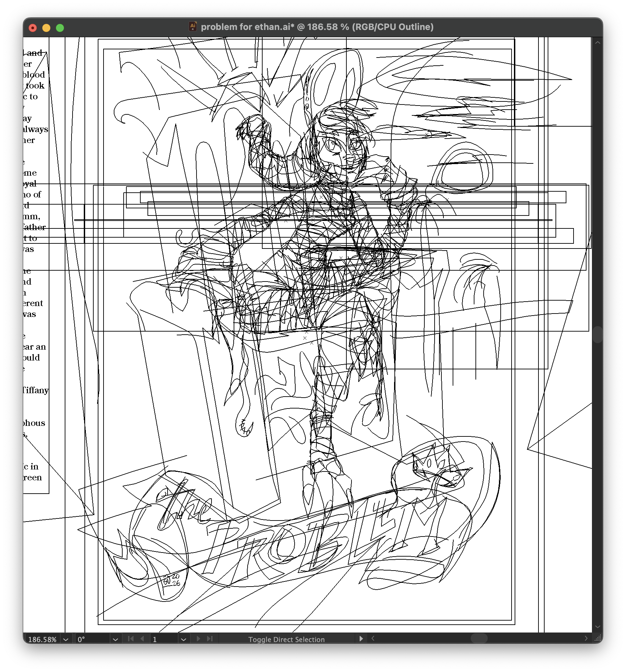Click the vertical scrollbar up arrow
This screenshot has height=672, width=626.
coord(597,43)
